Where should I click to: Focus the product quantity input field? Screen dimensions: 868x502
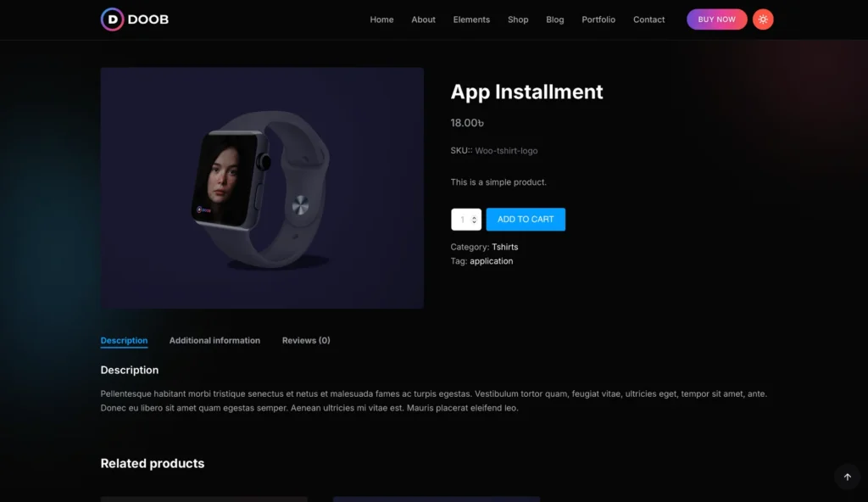(462, 220)
